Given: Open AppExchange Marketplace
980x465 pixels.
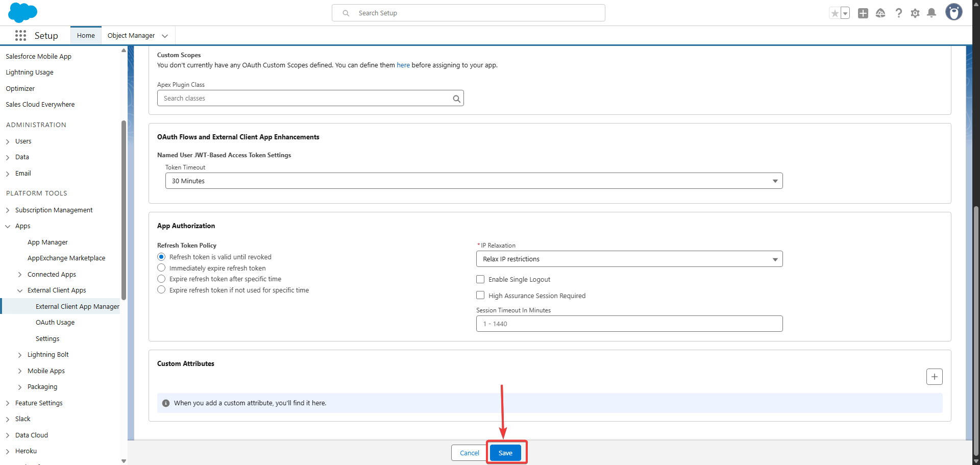Looking at the screenshot, I should [x=66, y=258].
